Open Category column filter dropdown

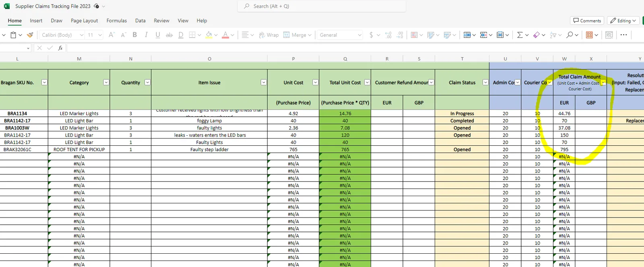tap(106, 82)
